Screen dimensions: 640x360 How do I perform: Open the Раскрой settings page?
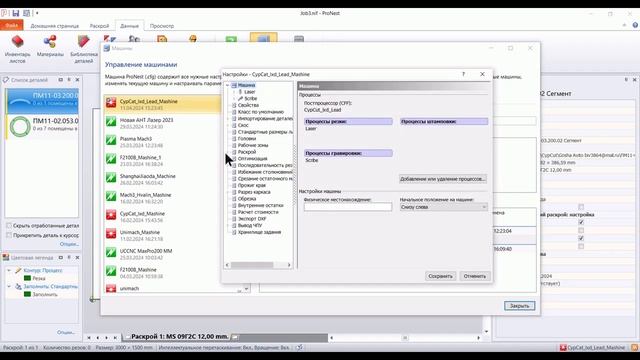tap(247, 152)
